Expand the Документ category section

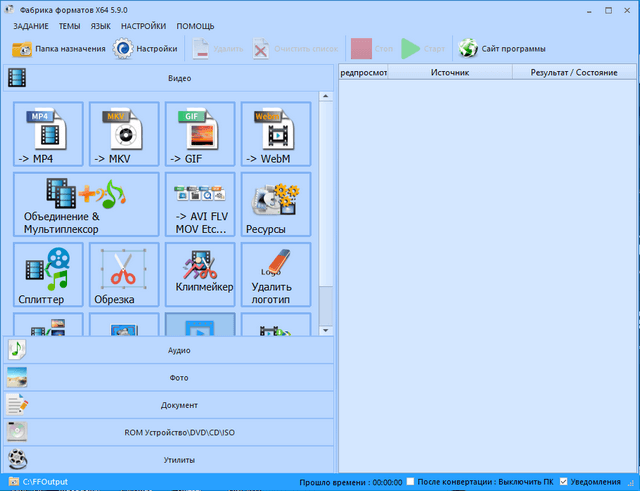pyautogui.click(x=168, y=405)
